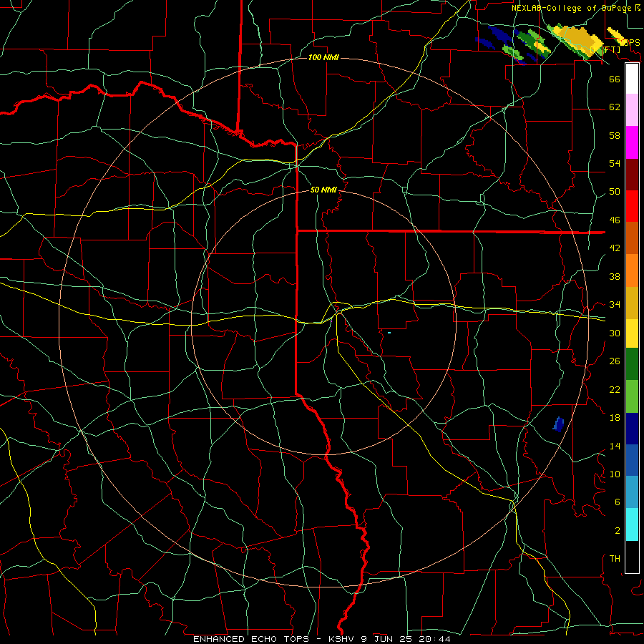
Task: Click the legend label 'TH'
Action: [615, 559]
